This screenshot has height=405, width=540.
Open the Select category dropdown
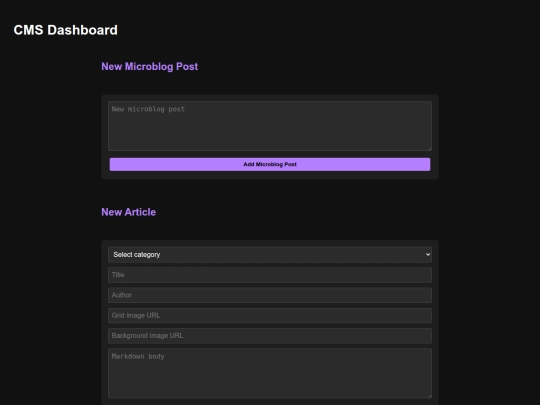[270, 255]
